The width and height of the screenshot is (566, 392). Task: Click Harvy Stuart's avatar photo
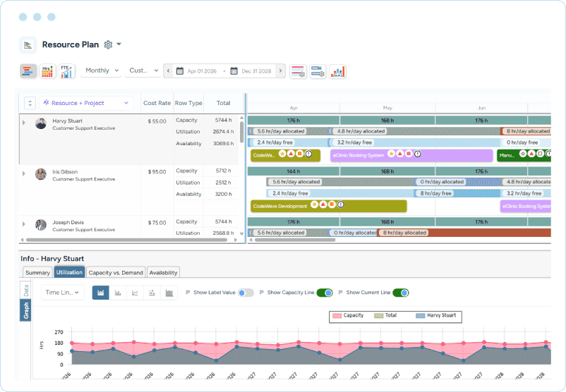click(x=41, y=123)
